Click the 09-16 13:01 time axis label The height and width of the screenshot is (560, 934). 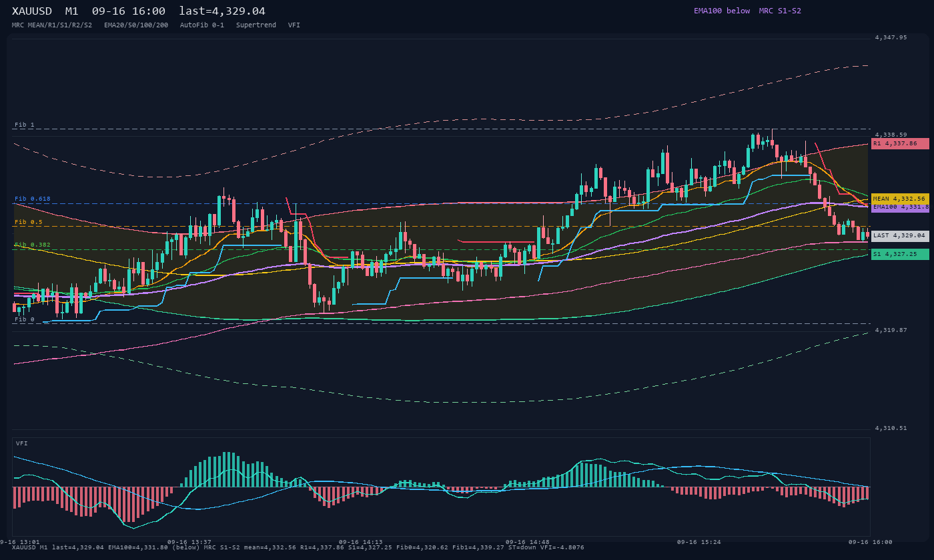(x=21, y=542)
